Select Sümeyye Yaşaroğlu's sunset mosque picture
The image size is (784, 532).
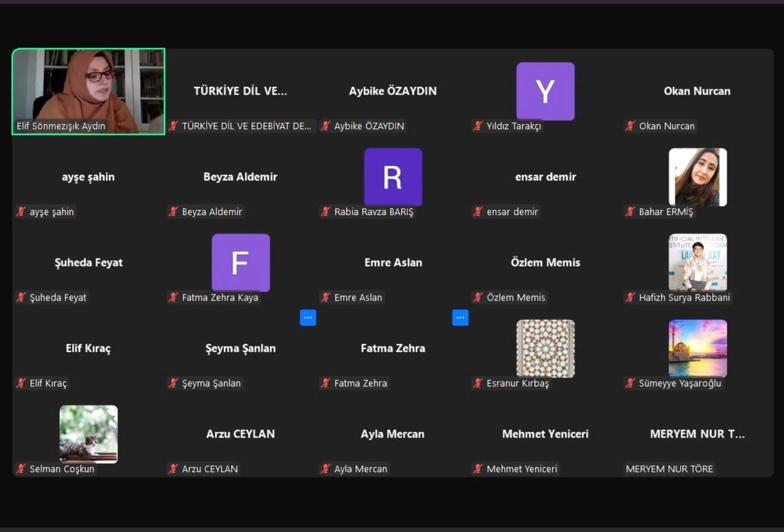pyautogui.click(x=697, y=348)
